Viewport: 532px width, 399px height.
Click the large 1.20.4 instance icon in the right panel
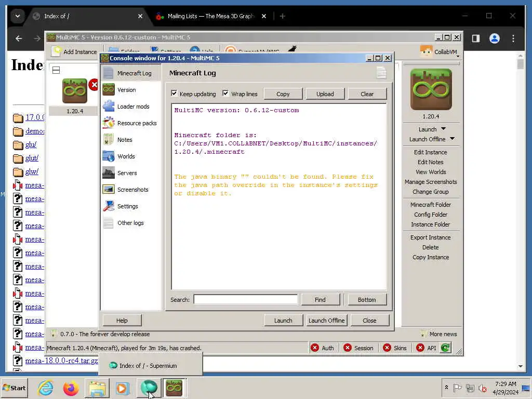click(x=431, y=89)
